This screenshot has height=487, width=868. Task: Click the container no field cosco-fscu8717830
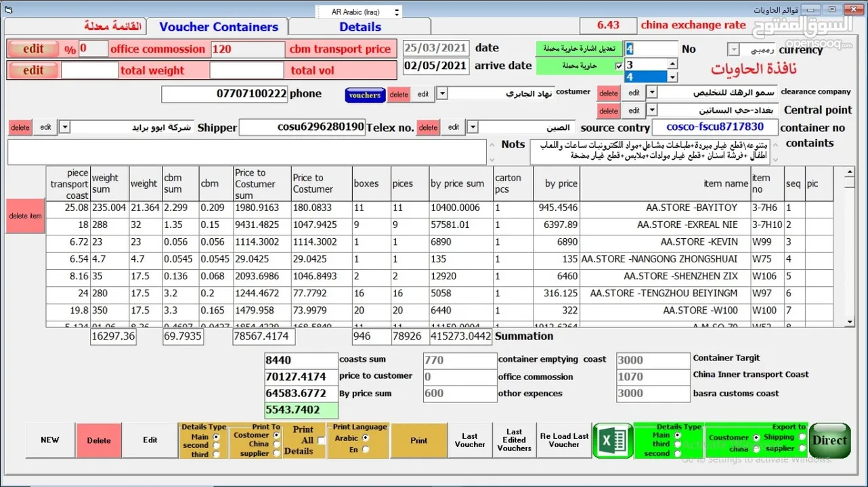[714, 126]
